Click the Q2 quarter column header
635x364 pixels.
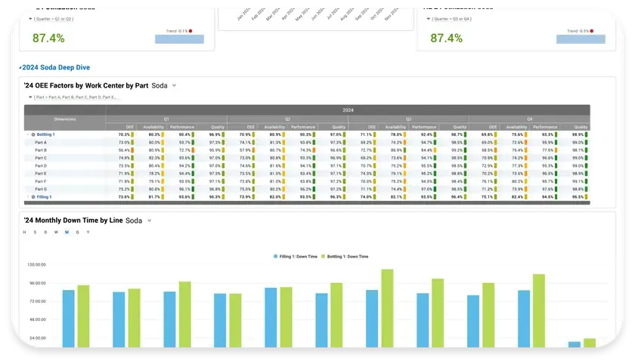tap(287, 119)
